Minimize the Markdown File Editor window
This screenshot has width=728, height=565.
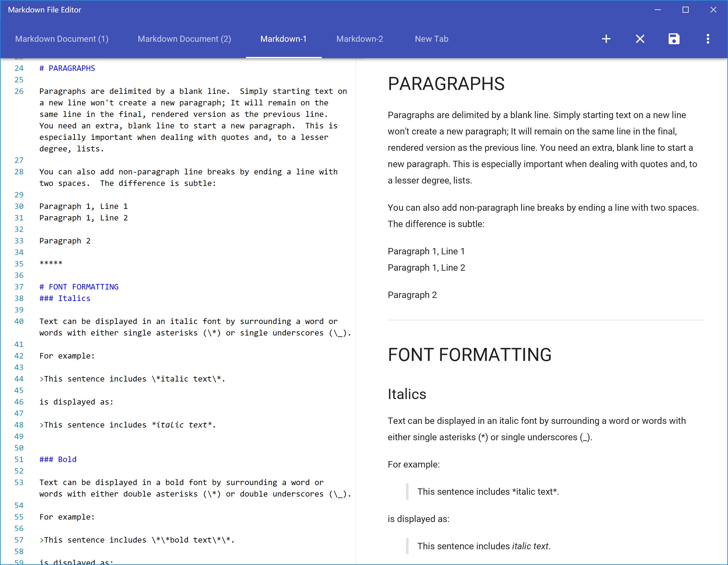click(x=657, y=10)
